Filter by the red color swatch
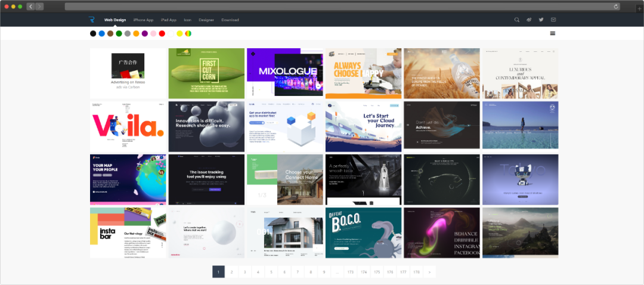Screen dimensions: 644x285 [x=162, y=33]
